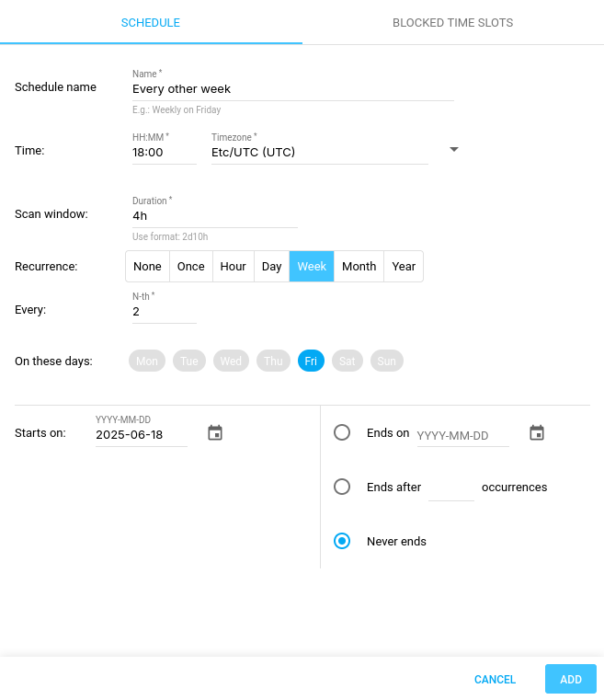The image size is (604, 700).
Task: Click the schedule Name input field
Action: [292, 89]
